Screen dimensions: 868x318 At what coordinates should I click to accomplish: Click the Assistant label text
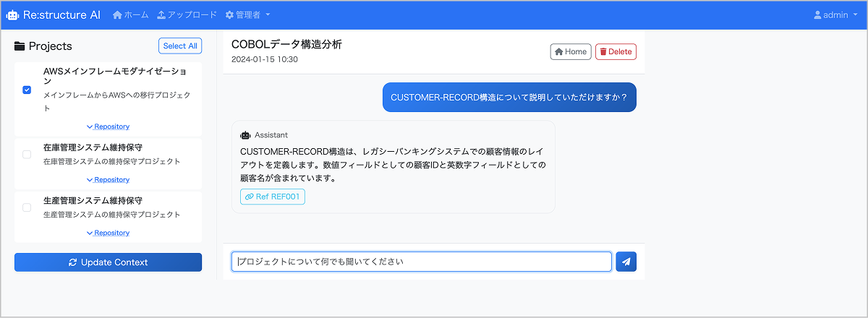pos(271,135)
